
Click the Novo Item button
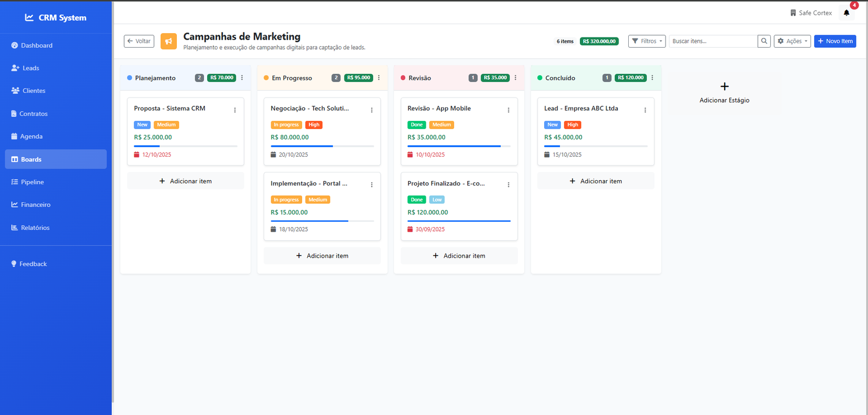coord(835,41)
